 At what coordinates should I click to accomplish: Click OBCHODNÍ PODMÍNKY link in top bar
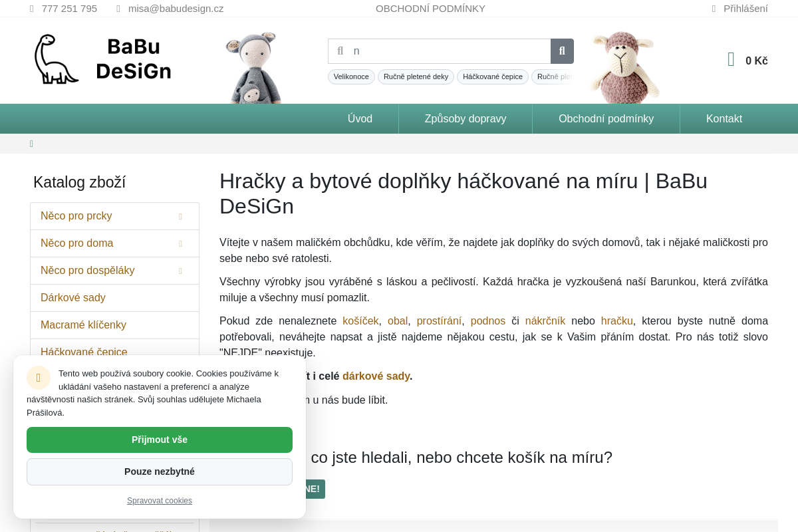430,9
